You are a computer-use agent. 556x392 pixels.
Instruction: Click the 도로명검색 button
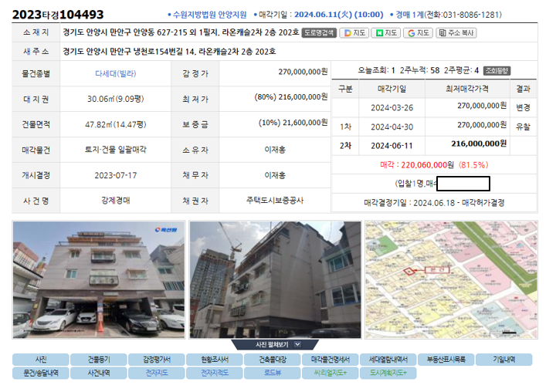pos(319,33)
